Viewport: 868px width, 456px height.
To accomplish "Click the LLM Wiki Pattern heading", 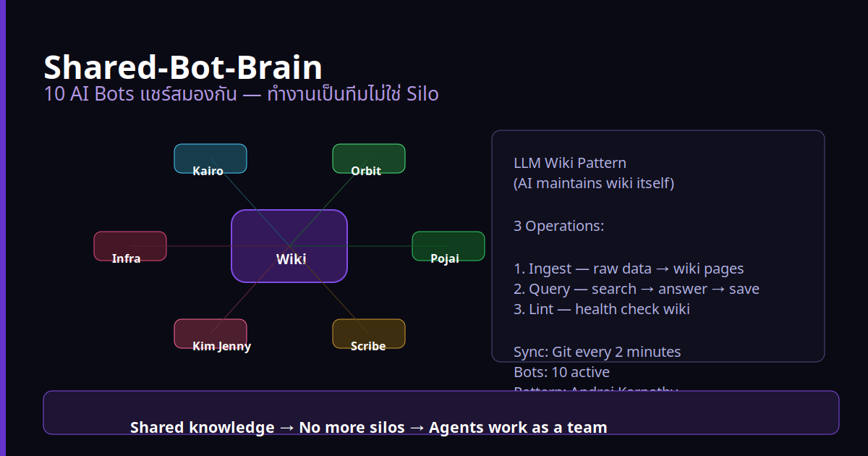I will (570, 163).
